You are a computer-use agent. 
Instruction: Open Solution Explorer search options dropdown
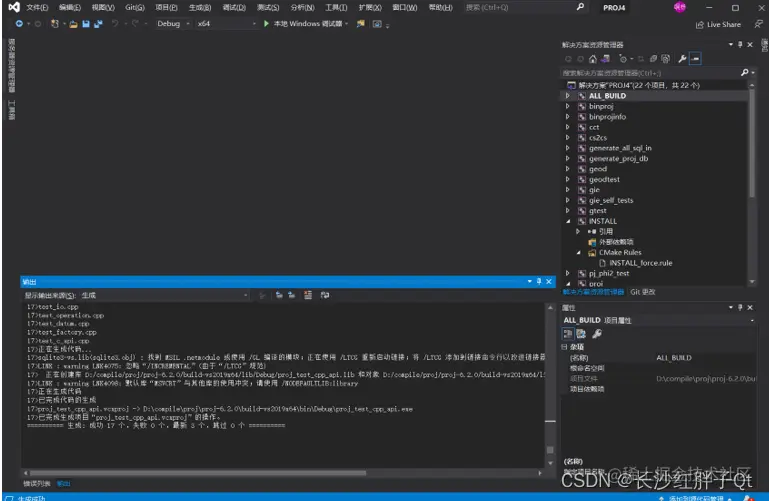click(753, 73)
